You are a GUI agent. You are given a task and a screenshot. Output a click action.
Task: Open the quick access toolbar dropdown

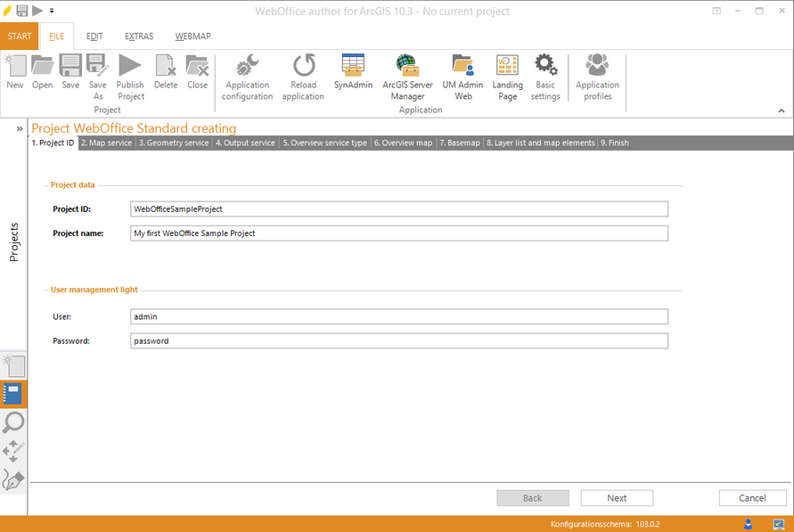coord(52,12)
